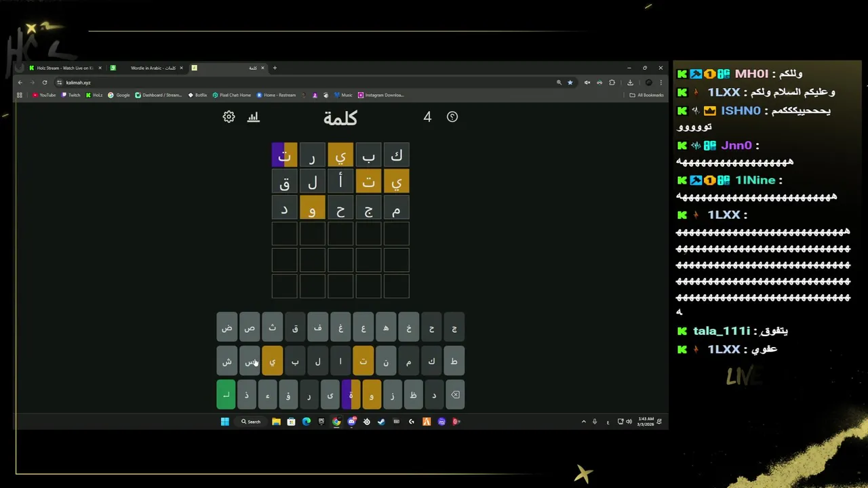868x488 pixels.
Task: Open taskbar volume control
Action: [629, 422]
